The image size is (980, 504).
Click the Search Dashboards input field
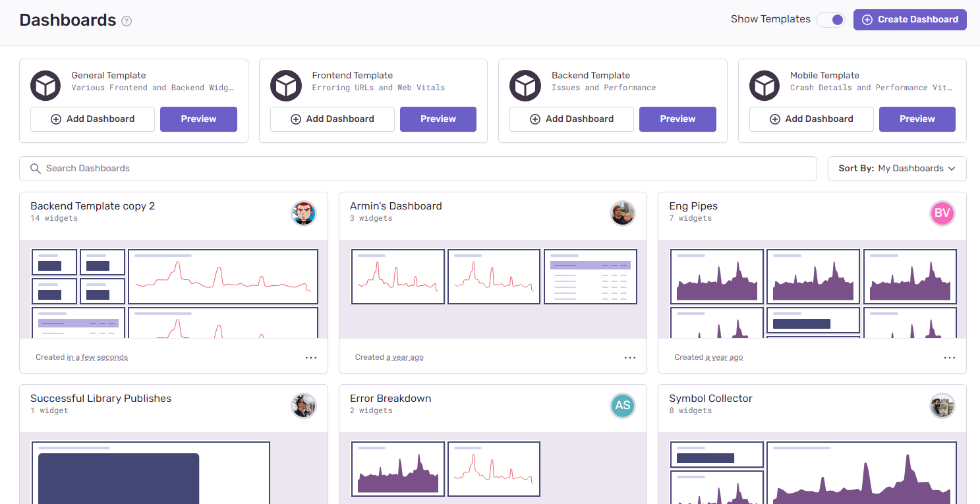point(264,169)
